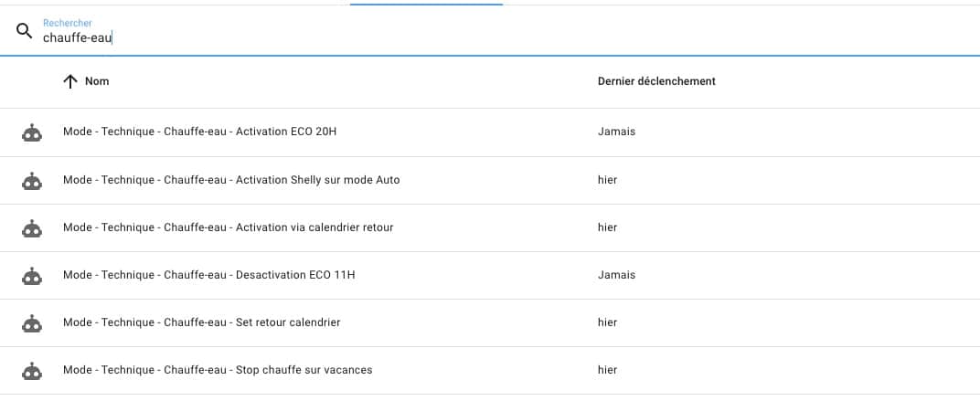Sort by Dernier déclenchement column header
The width and height of the screenshot is (980, 401).
(656, 81)
